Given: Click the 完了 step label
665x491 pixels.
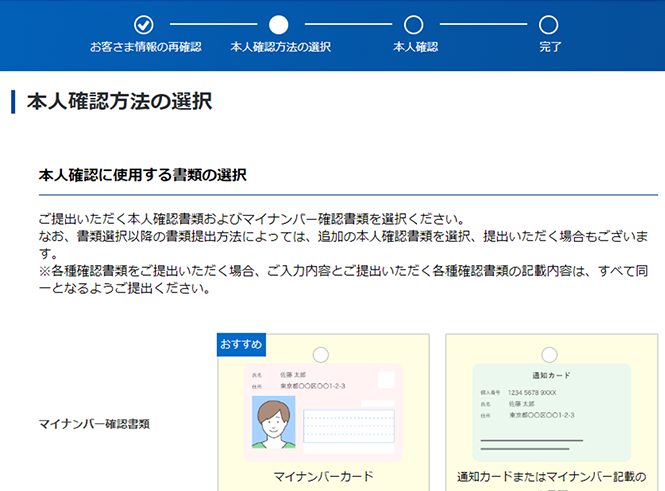Looking at the screenshot, I should (x=550, y=47).
